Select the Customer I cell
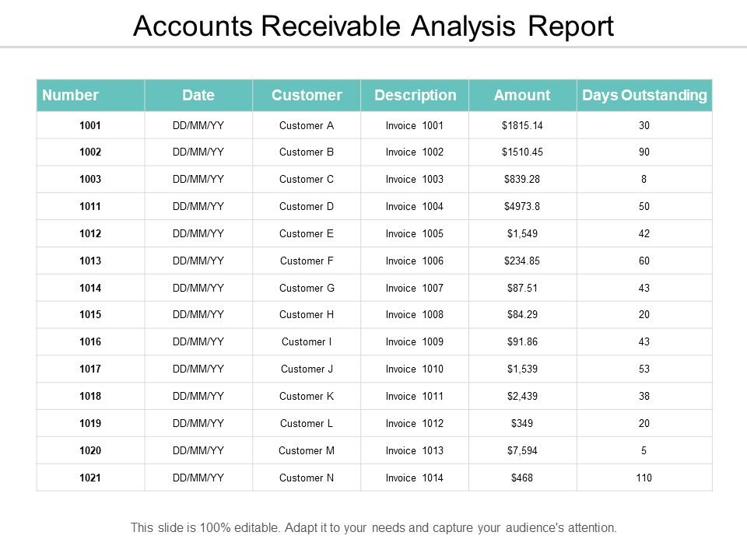Image resolution: width=747 pixels, height=560 pixels. tap(307, 341)
